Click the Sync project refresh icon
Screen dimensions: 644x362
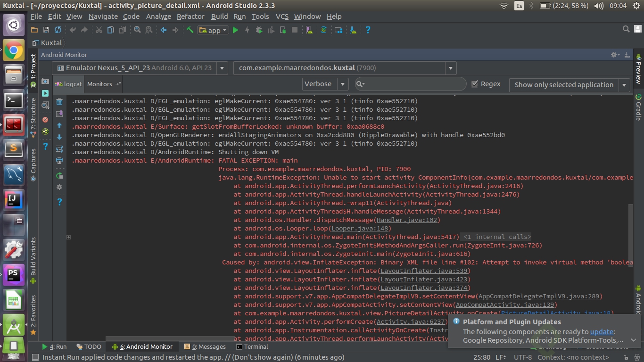(x=58, y=30)
